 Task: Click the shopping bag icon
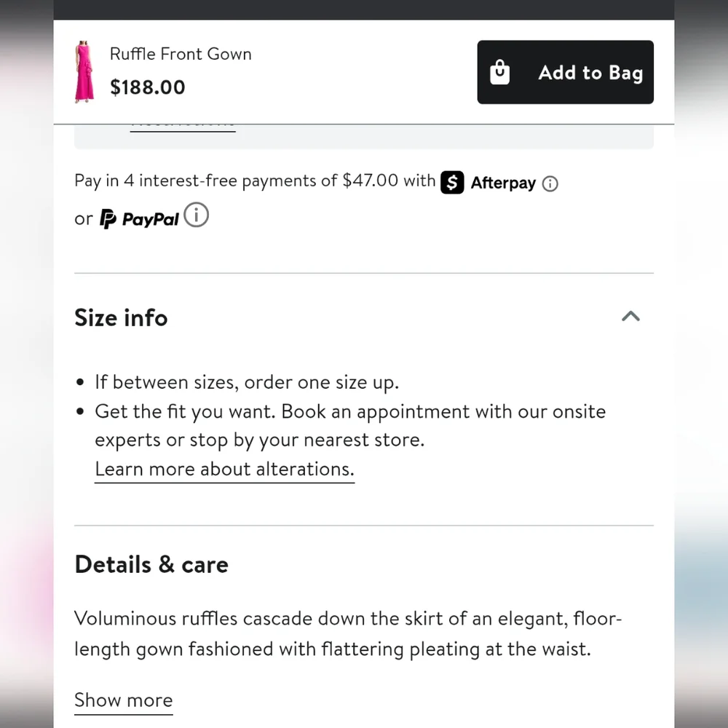(x=500, y=73)
